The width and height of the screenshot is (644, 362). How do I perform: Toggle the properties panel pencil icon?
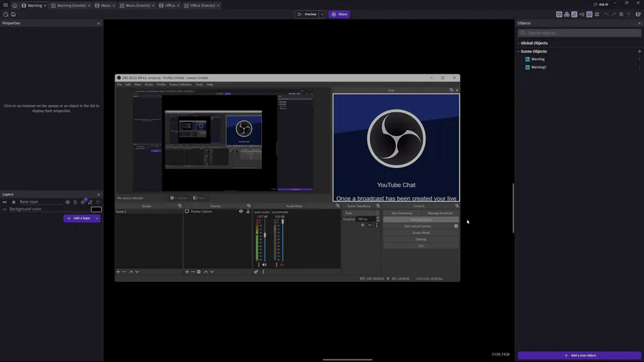(x=574, y=14)
